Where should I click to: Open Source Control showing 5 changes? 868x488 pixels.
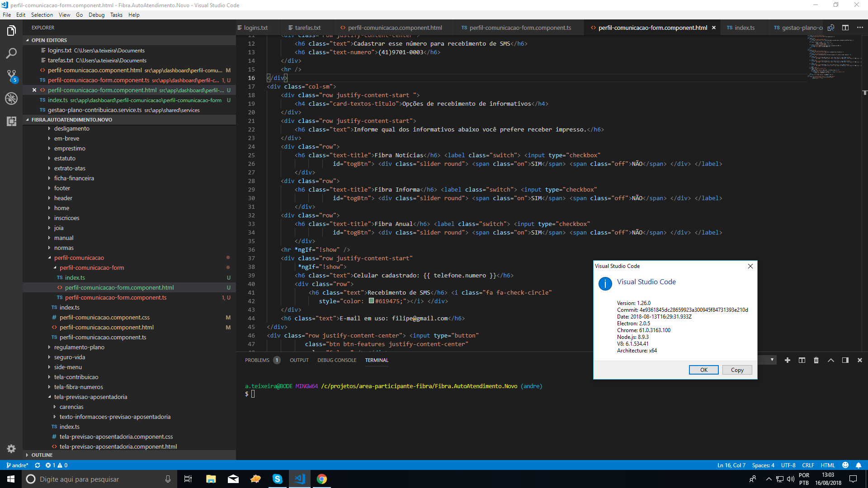[11, 77]
